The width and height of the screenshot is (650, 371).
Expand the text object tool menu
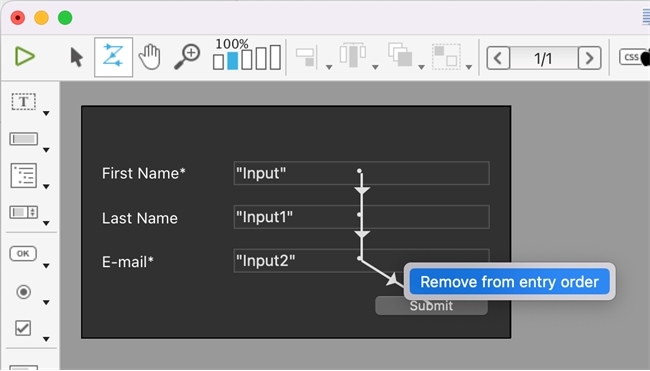(x=46, y=113)
